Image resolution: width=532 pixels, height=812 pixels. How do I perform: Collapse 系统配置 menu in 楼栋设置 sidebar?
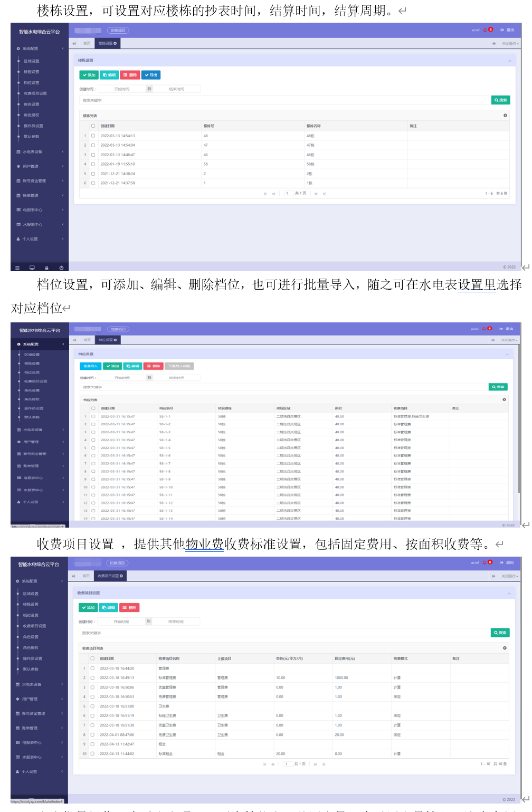coord(40,49)
